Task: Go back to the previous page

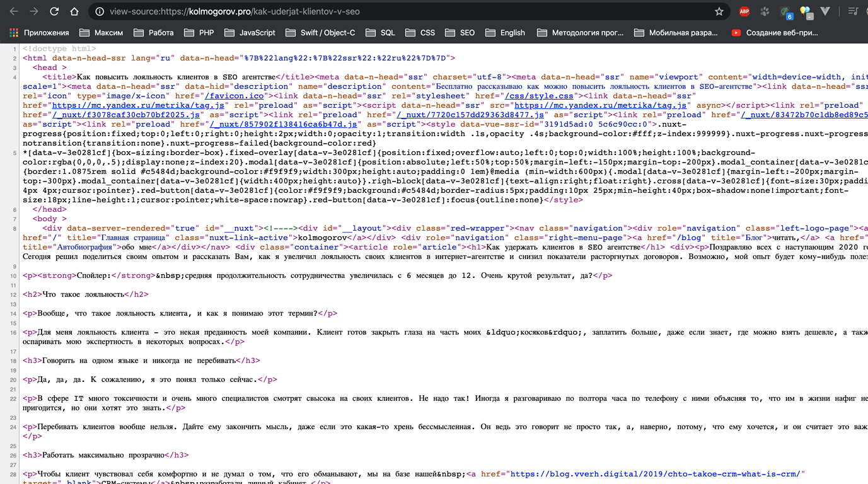Action: (14, 11)
